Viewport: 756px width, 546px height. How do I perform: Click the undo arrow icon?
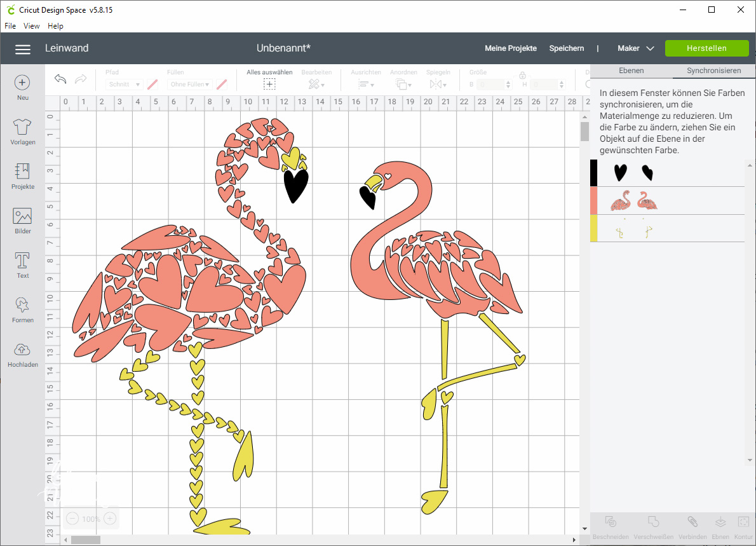[x=60, y=79]
